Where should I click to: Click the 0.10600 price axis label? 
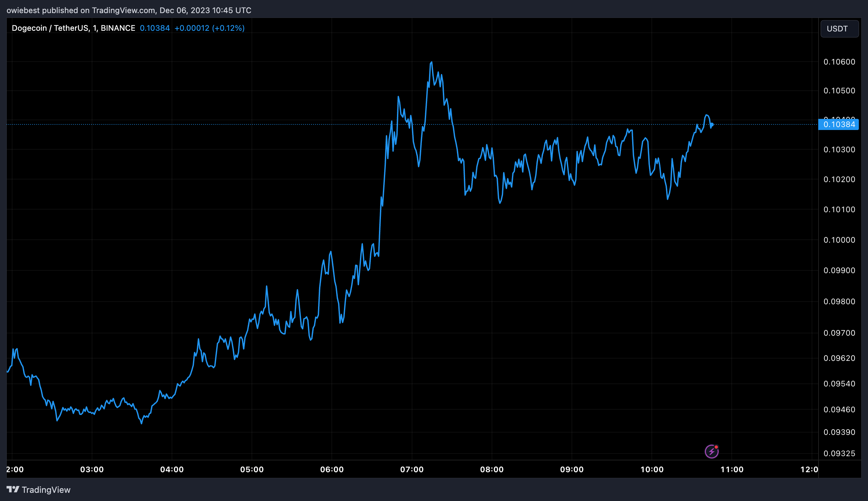(839, 62)
